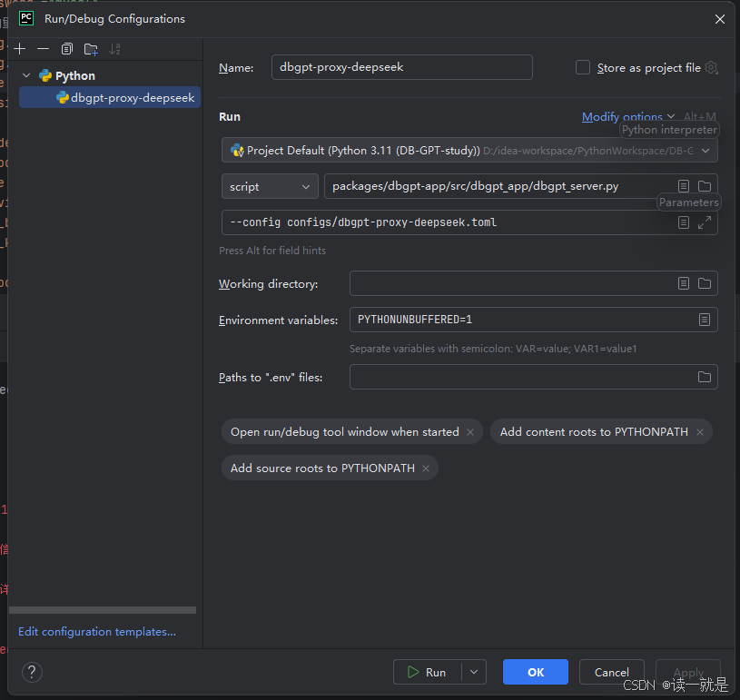Confirm with the OK button
Screen dimensions: 740x700
(x=535, y=672)
